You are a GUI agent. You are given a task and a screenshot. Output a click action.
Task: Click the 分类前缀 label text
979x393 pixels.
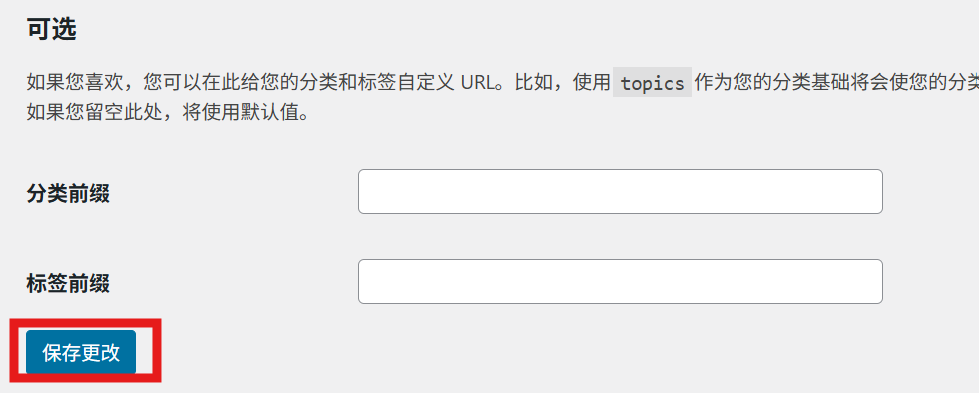(x=68, y=193)
